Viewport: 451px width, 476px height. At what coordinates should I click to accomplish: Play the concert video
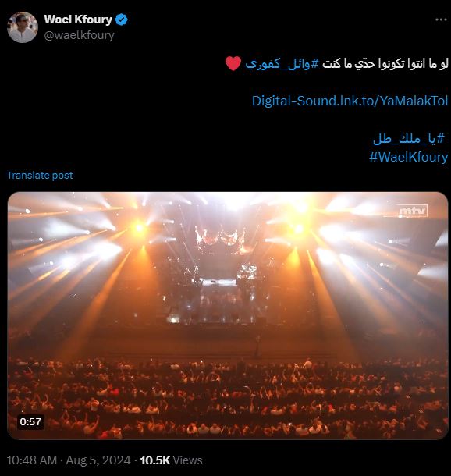(228, 315)
